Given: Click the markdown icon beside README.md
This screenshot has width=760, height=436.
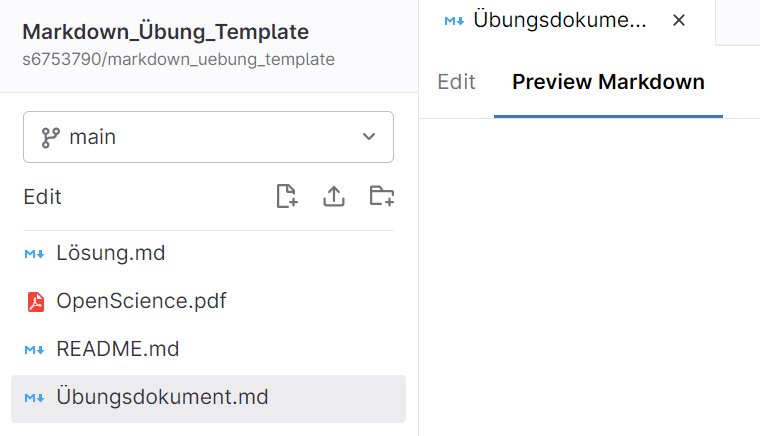Looking at the screenshot, I should tap(34, 350).
